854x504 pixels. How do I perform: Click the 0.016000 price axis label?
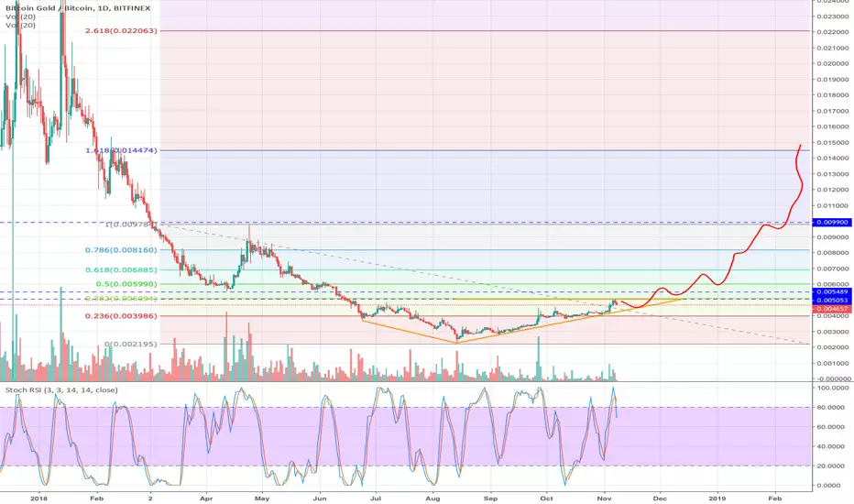click(x=832, y=127)
